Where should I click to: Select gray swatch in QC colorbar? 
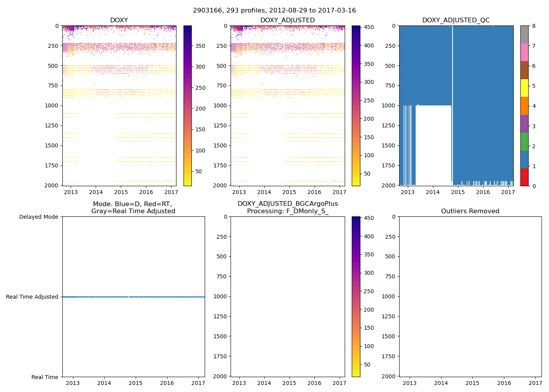(524, 34)
